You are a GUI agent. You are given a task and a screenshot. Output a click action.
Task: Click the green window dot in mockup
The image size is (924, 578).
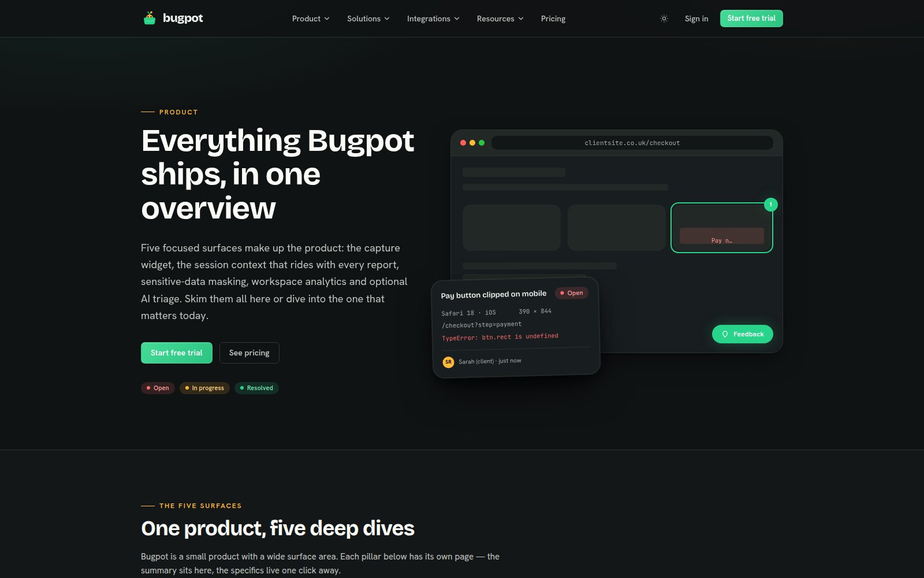pyautogui.click(x=482, y=143)
